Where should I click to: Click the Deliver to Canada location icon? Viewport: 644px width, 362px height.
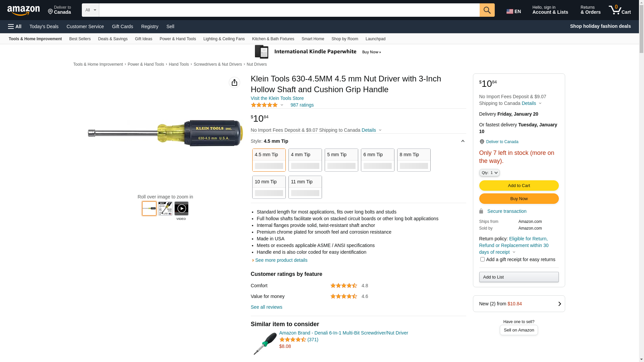[x=482, y=142]
